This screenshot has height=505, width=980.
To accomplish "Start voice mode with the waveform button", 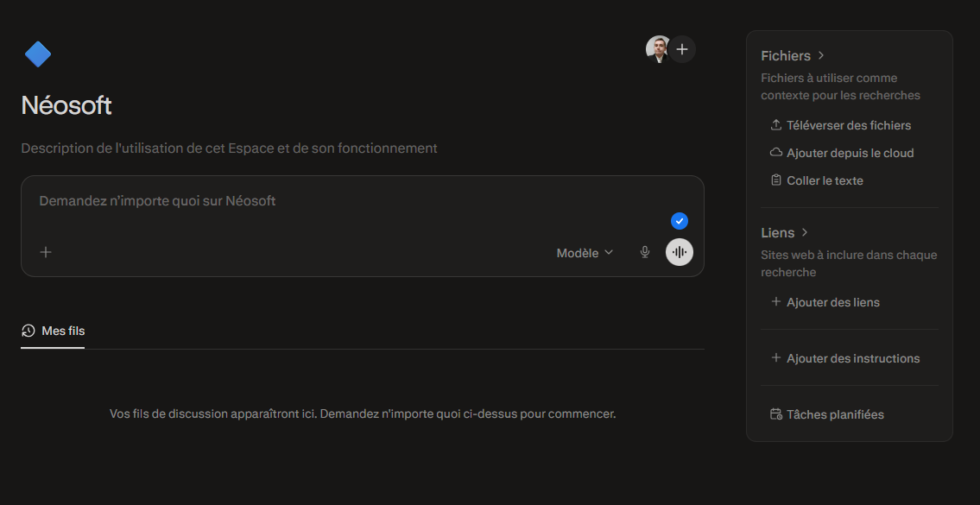I will coord(680,252).
